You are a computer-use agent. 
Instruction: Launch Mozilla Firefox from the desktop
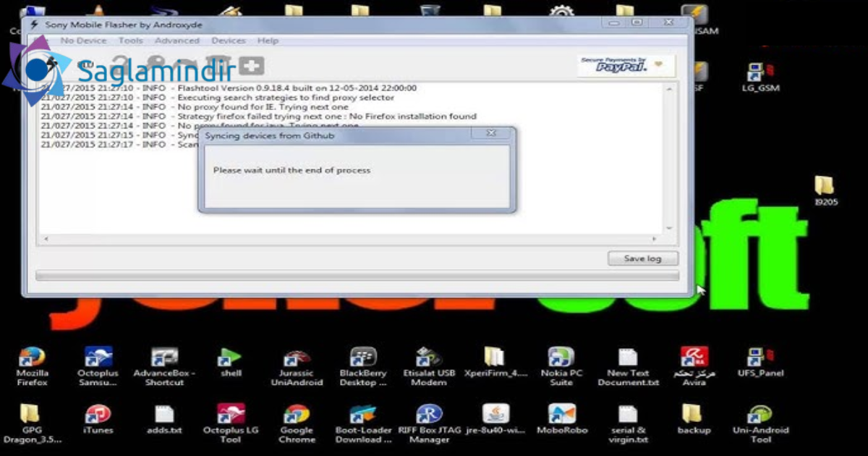(32, 366)
